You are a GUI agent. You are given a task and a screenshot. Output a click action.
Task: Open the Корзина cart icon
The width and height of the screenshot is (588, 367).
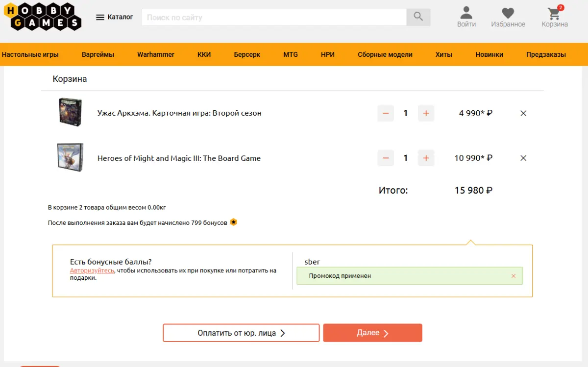pos(555,17)
